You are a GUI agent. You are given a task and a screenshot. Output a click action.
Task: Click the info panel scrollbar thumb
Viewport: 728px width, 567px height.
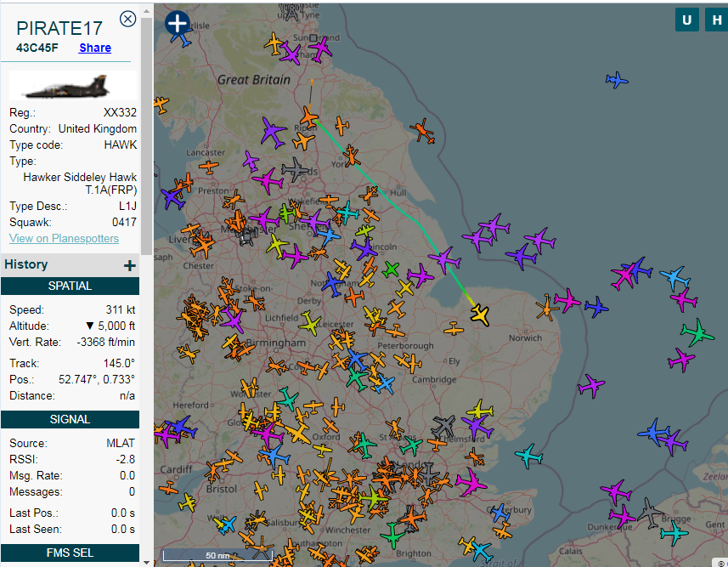pos(147,135)
